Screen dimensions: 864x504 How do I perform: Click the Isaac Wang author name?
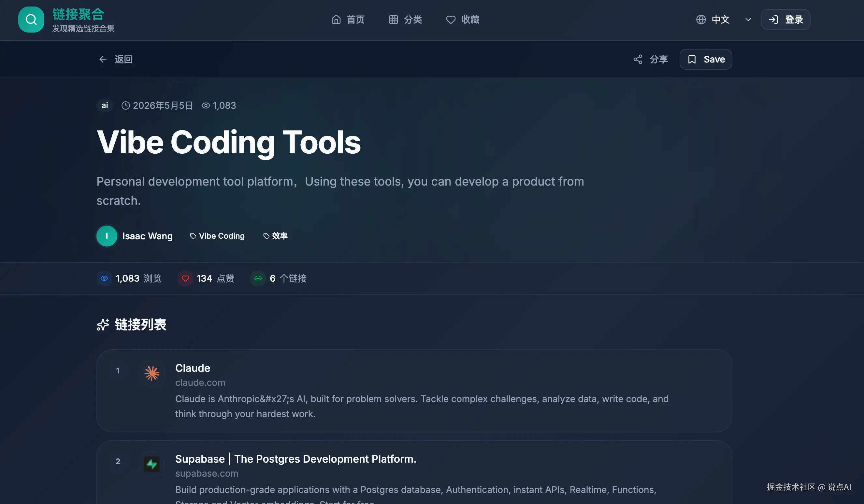tap(148, 236)
